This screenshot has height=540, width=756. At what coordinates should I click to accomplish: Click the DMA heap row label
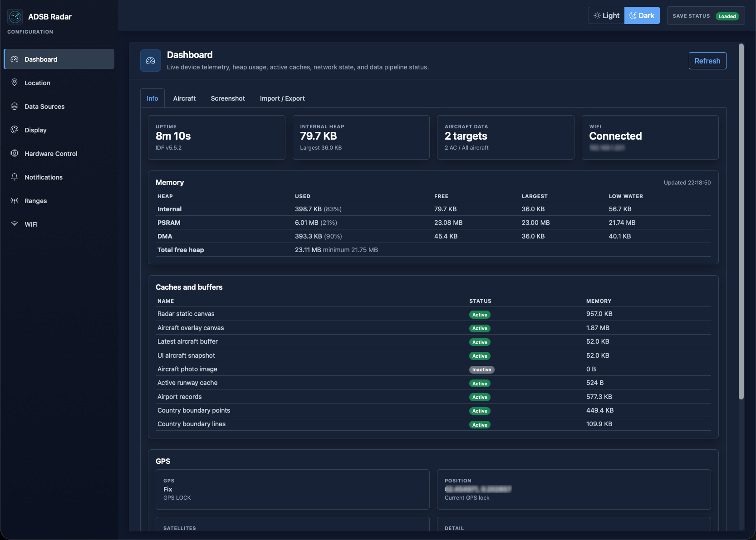click(165, 236)
